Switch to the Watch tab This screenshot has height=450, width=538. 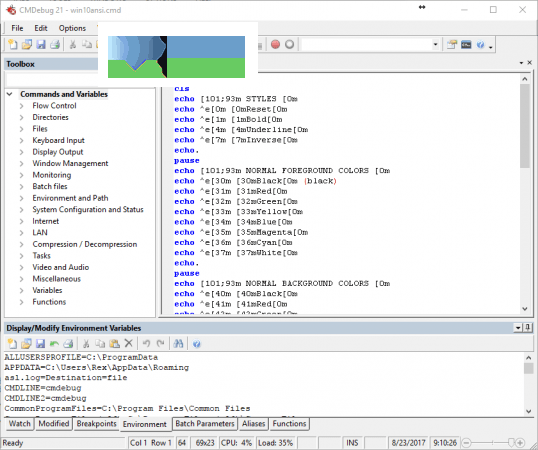tap(20, 424)
